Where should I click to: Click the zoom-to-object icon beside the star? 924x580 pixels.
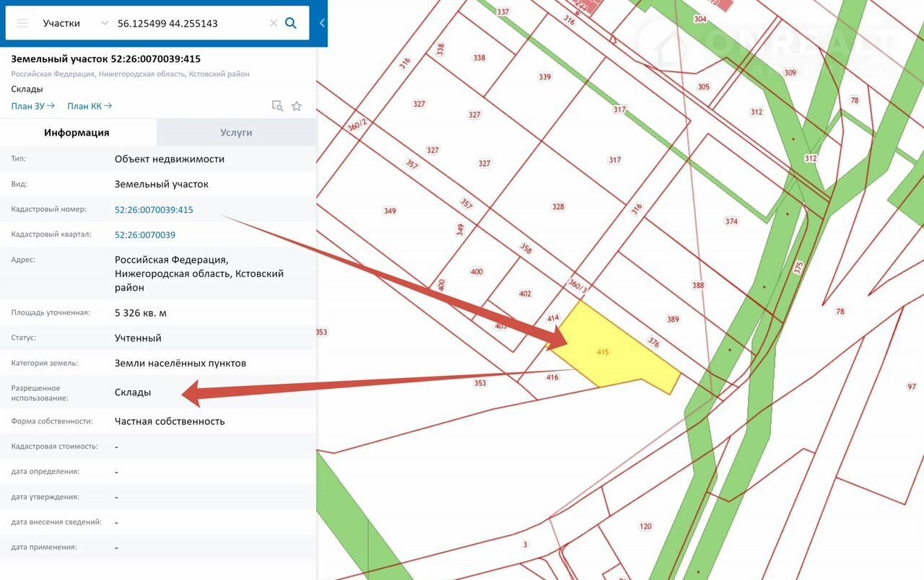tap(277, 106)
